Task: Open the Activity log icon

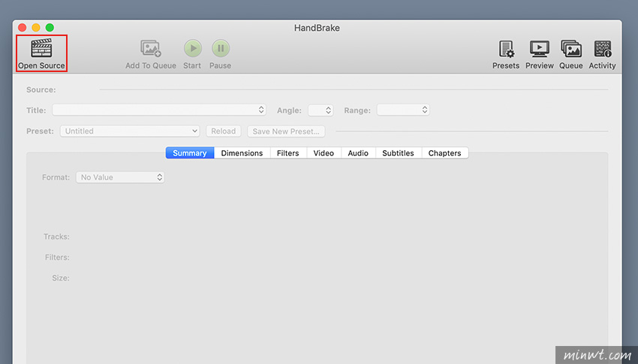Action: coord(602,49)
